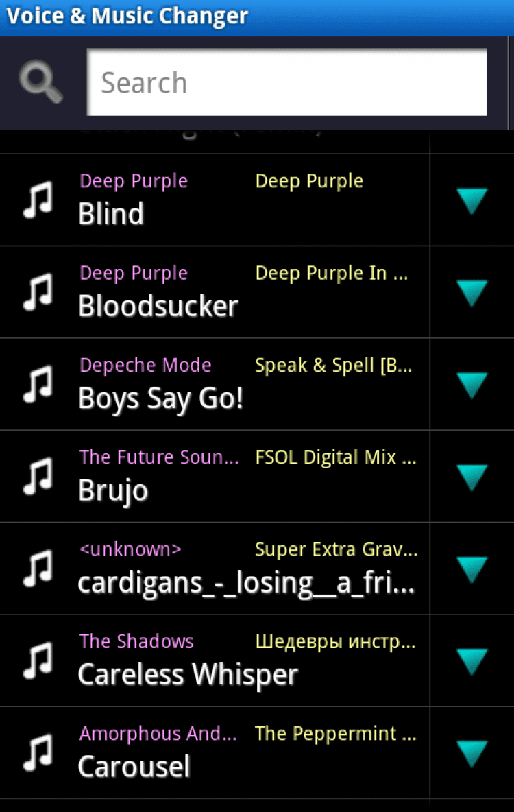Click the music note icon beside Brujo

[x=38, y=476]
